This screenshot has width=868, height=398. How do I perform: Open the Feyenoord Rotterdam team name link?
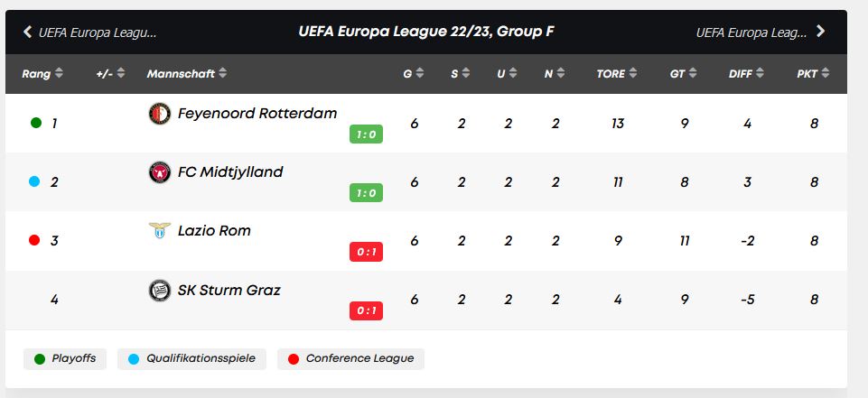pyautogui.click(x=257, y=114)
